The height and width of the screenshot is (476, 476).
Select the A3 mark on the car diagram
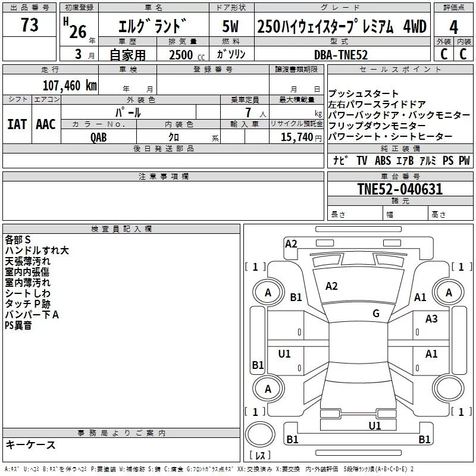click(431, 319)
